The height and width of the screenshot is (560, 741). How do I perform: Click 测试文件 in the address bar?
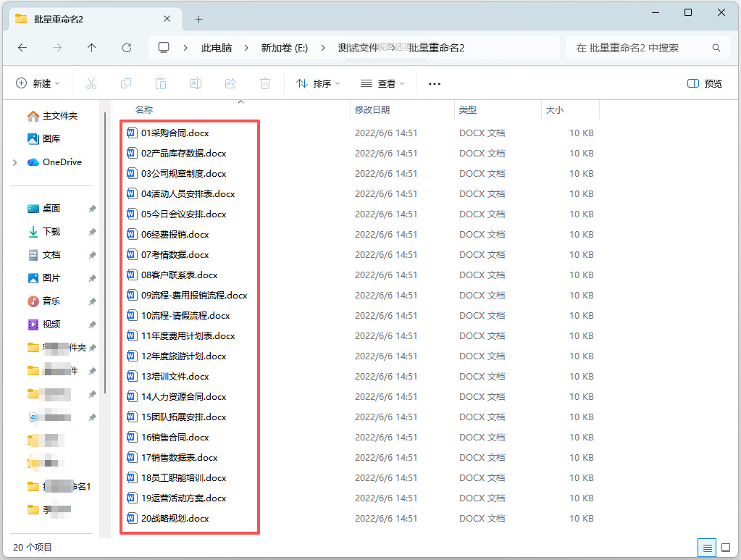pyautogui.click(x=359, y=48)
